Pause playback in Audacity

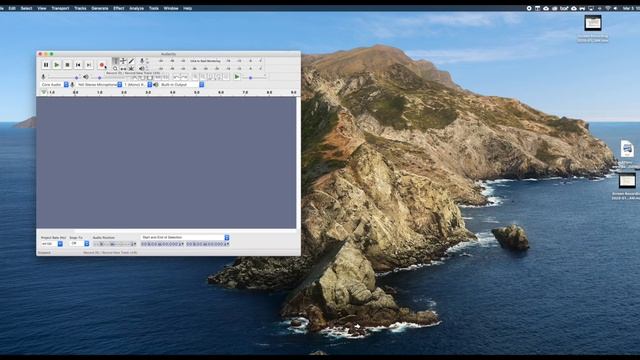coord(46,65)
